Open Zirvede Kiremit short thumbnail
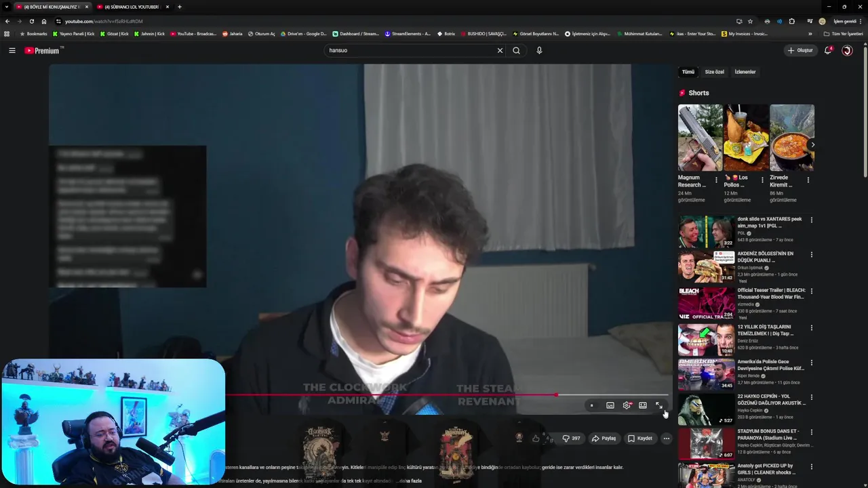 point(792,138)
